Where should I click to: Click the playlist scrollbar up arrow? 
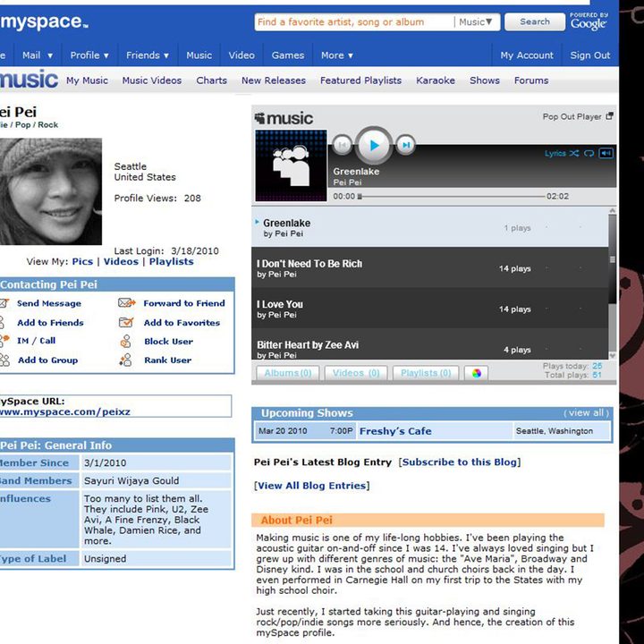coord(613,211)
